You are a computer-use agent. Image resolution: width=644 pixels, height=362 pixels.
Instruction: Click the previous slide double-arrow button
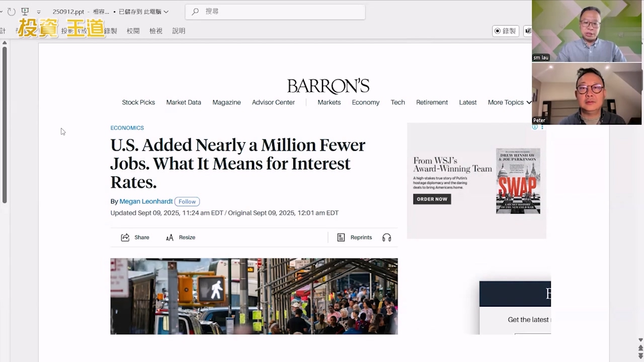tap(640, 348)
